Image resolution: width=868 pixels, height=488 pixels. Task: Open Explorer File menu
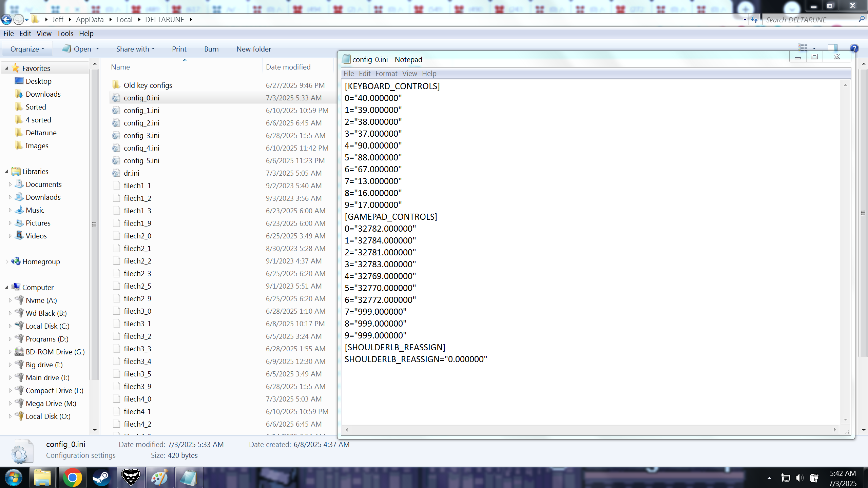8,33
